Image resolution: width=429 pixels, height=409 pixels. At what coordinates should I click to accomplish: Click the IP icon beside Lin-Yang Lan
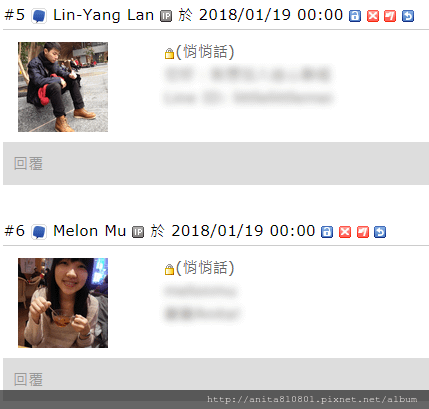(x=166, y=16)
